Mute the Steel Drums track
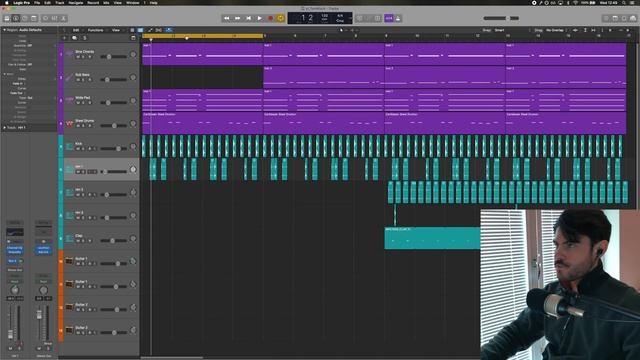 [78, 125]
